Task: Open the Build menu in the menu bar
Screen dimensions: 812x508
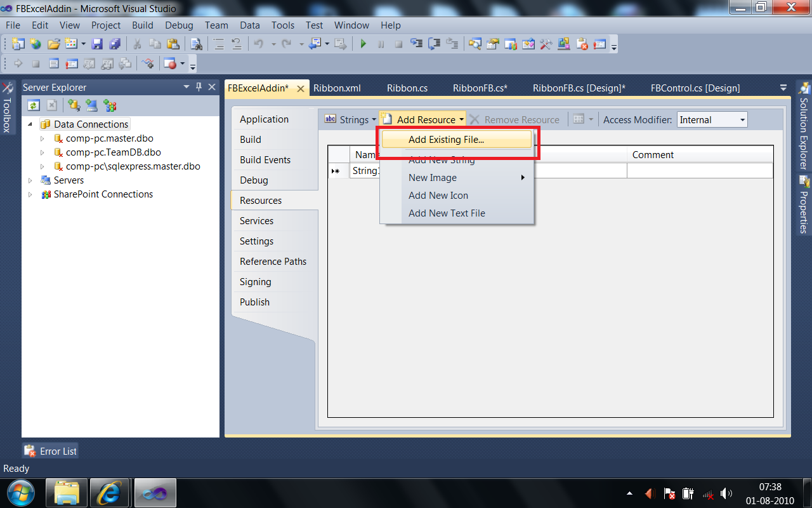Action: [x=143, y=25]
